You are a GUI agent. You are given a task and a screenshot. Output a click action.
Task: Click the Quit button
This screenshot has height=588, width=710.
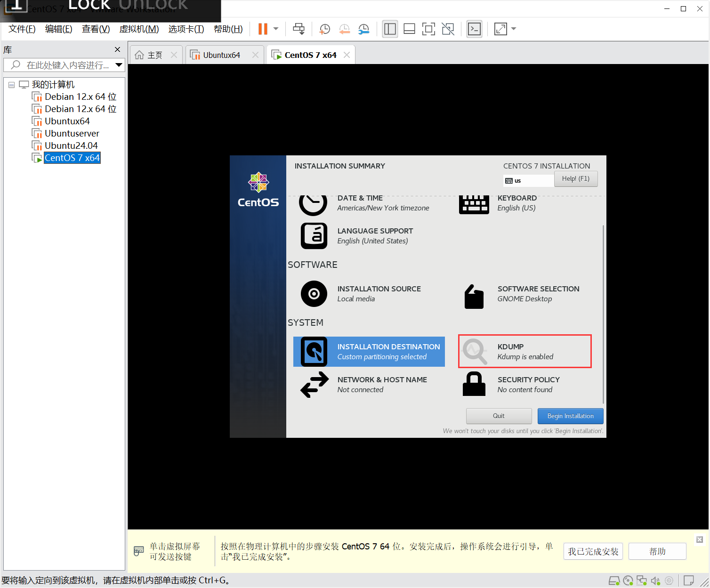coord(499,416)
